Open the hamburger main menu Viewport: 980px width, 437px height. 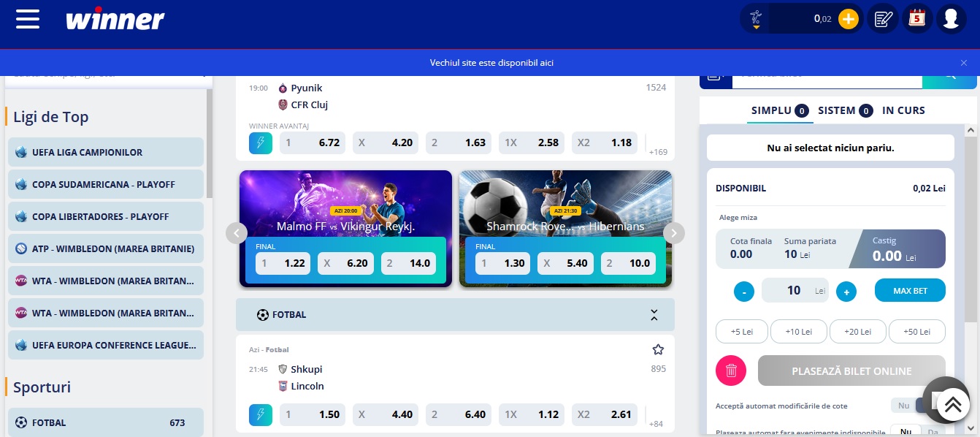pyautogui.click(x=27, y=18)
